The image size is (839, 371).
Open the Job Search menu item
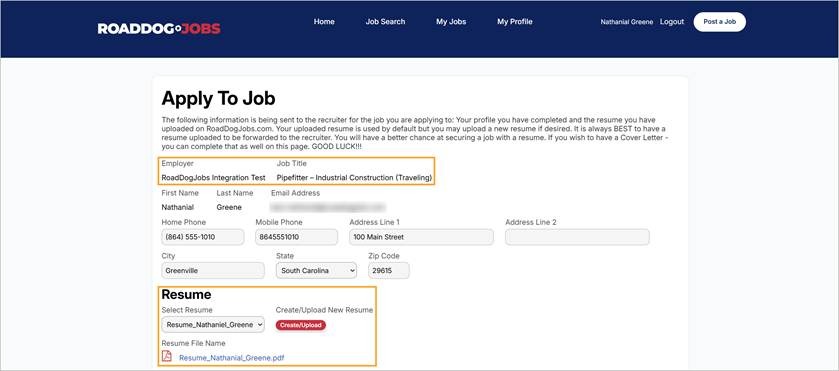[385, 22]
